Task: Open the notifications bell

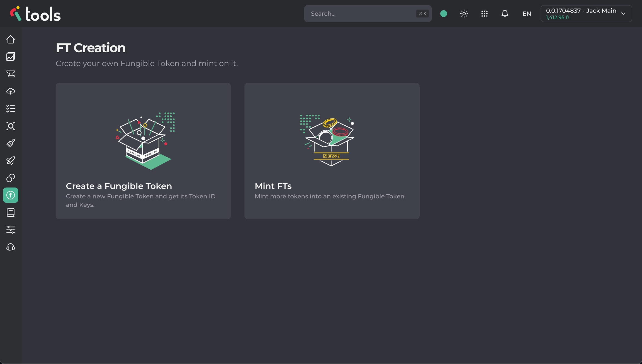Action: pyautogui.click(x=505, y=14)
